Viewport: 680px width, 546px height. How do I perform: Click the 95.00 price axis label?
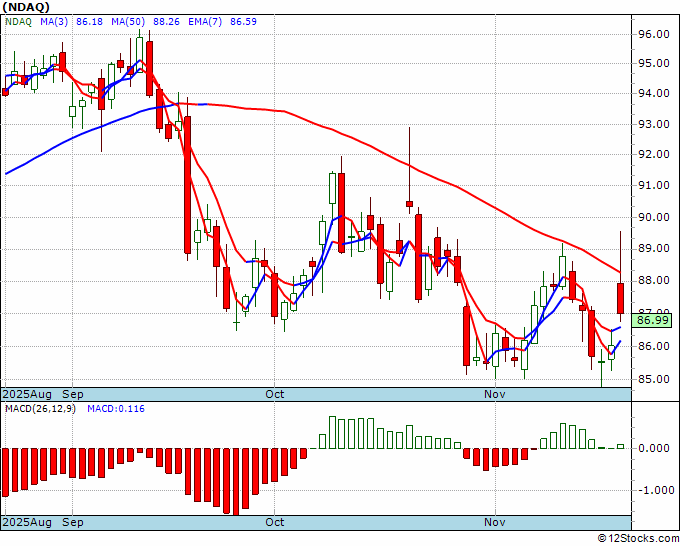[654, 64]
